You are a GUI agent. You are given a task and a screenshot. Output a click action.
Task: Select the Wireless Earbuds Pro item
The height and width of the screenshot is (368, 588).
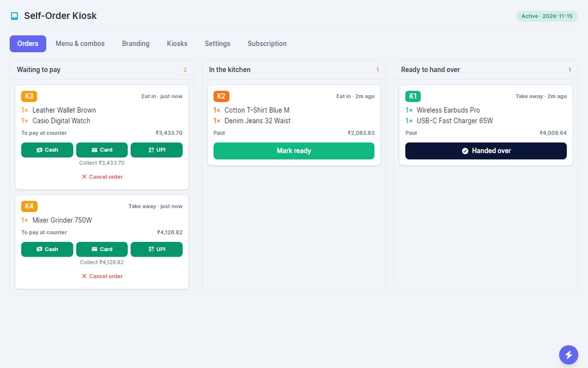pos(448,110)
